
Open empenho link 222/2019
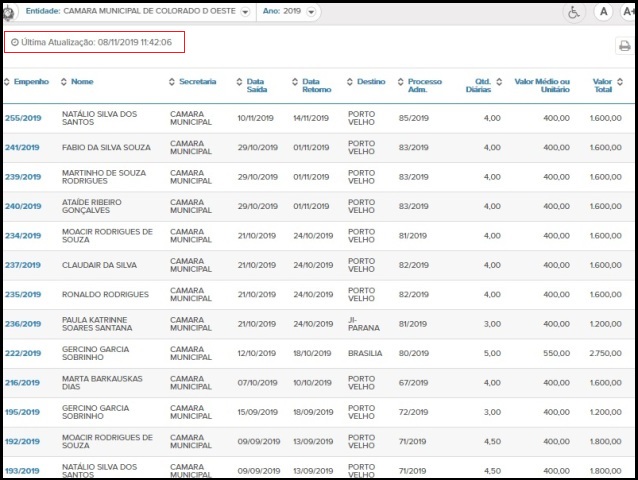[22, 353]
